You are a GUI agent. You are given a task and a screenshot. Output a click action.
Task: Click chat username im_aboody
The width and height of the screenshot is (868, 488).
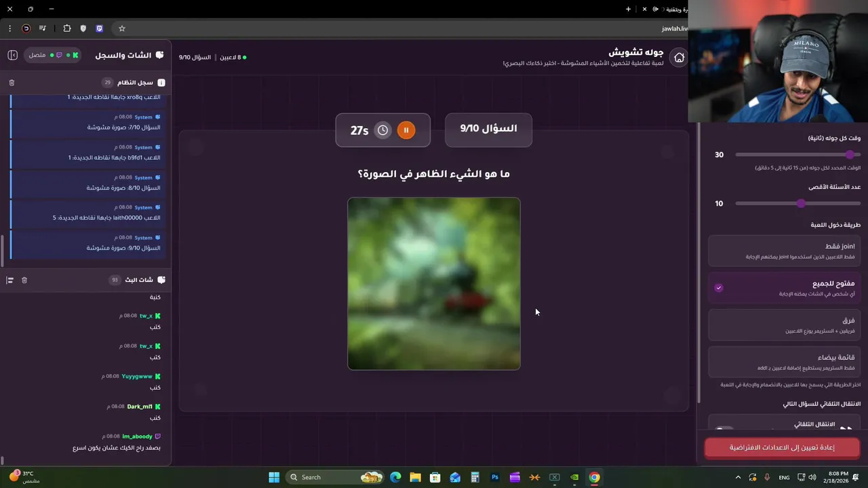(x=137, y=436)
